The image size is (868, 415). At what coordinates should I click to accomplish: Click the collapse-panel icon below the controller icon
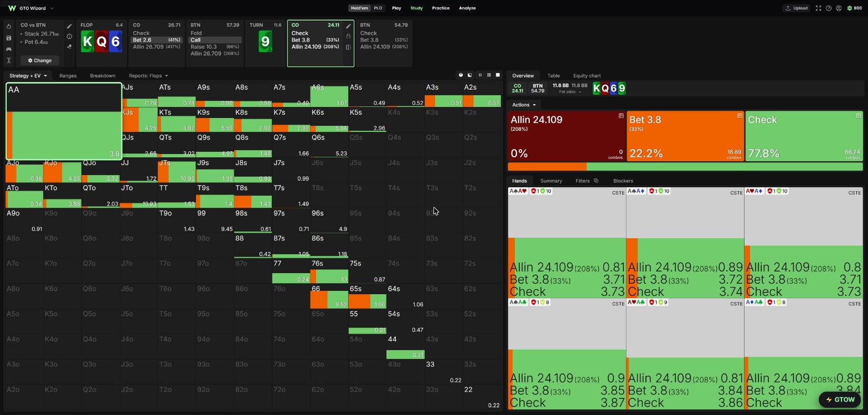(9, 60)
